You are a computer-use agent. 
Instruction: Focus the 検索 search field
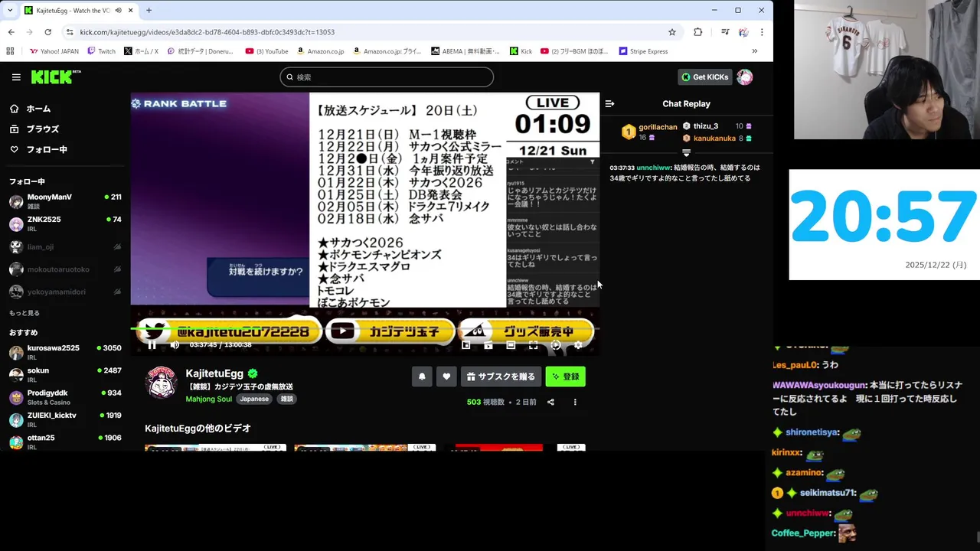tap(387, 77)
